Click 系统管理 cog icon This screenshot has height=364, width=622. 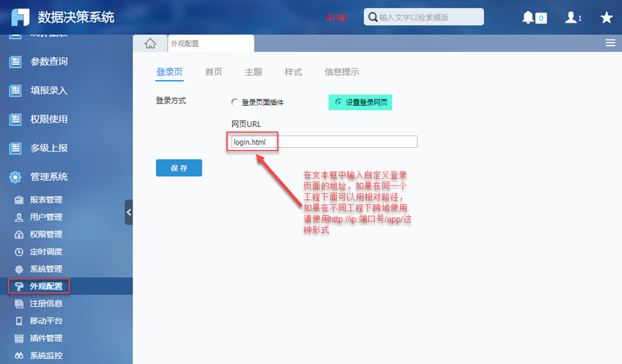click(19, 269)
